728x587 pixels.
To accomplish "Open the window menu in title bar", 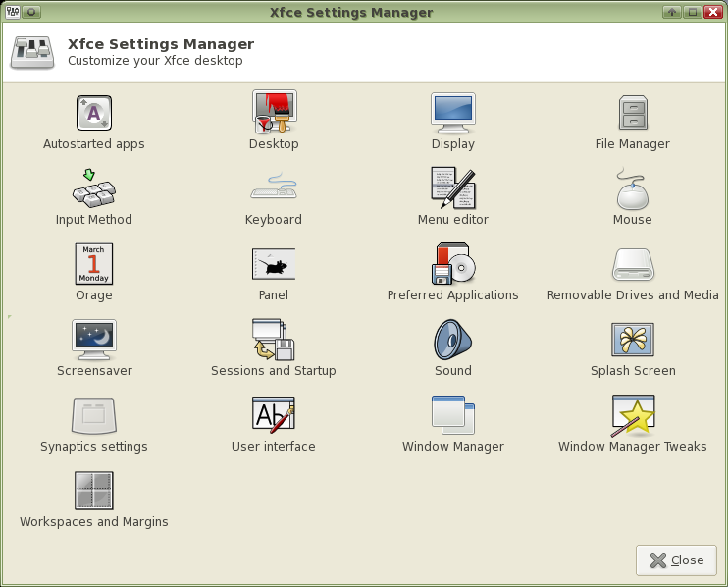I will pos(13,12).
